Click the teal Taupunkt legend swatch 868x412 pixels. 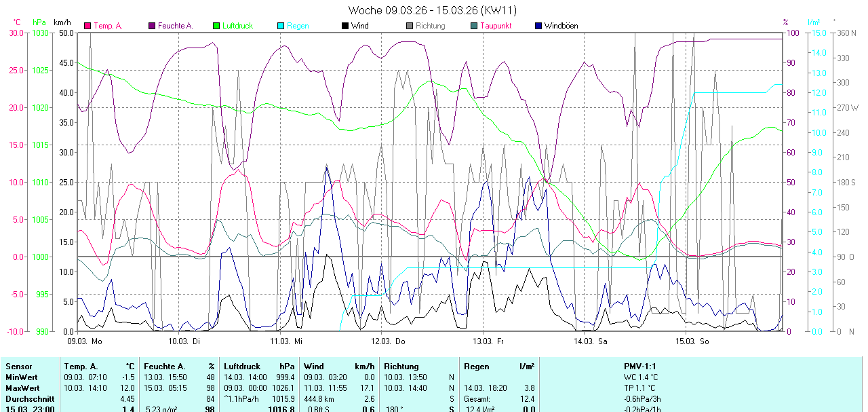474,26
